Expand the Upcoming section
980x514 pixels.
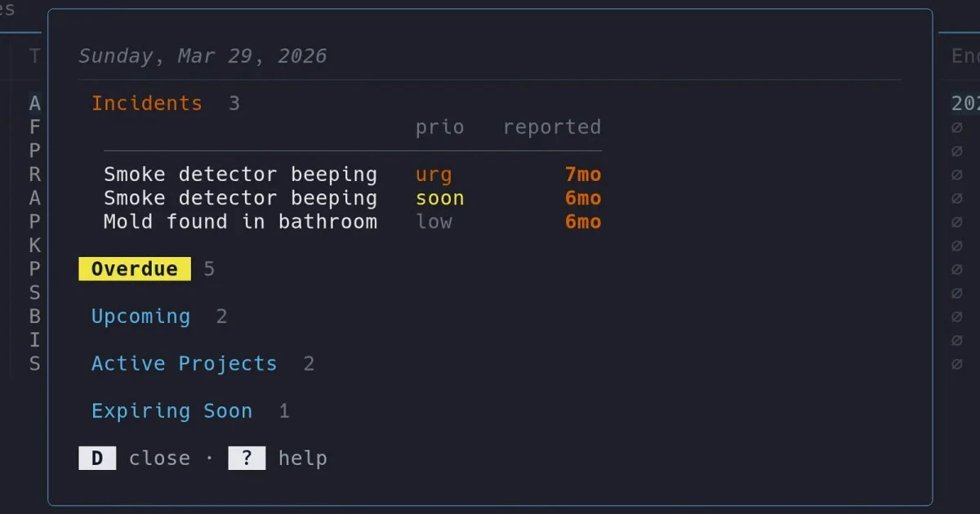coord(140,317)
